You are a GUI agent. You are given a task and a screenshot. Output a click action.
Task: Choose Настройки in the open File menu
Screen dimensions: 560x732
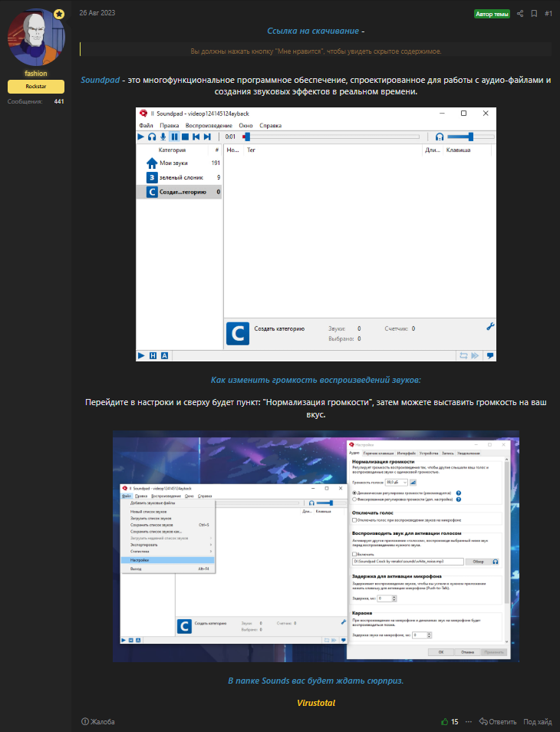point(167,560)
